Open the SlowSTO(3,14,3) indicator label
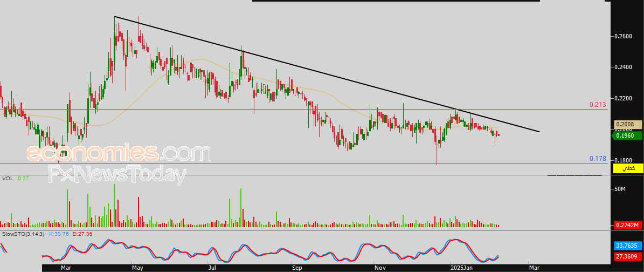This screenshot has width=644, height=272. 23,234
